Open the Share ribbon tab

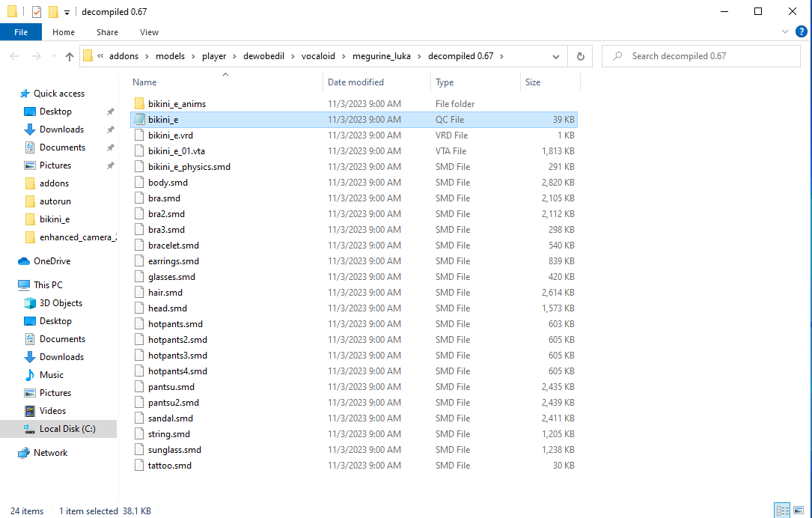click(x=107, y=32)
